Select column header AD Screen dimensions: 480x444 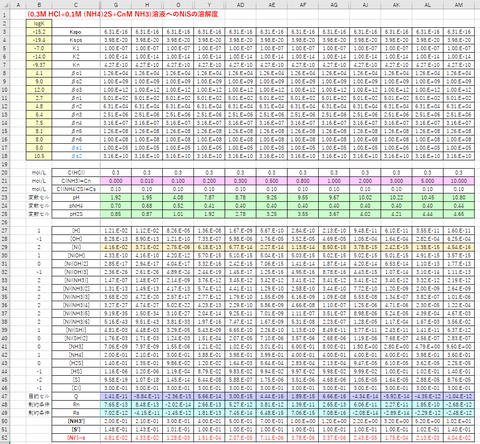click(x=240, y=5)
